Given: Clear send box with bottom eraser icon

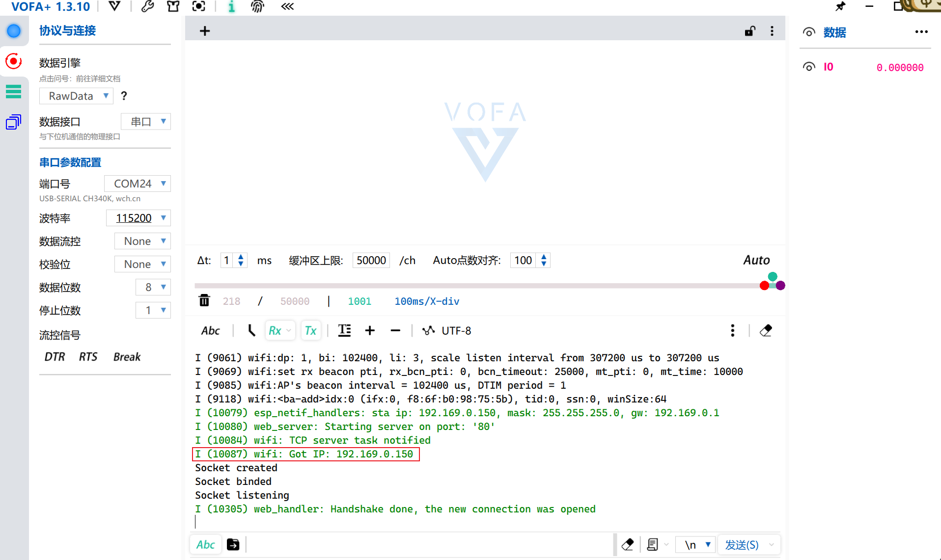Looking at the screenshot, I should click(x=628, y=544).
